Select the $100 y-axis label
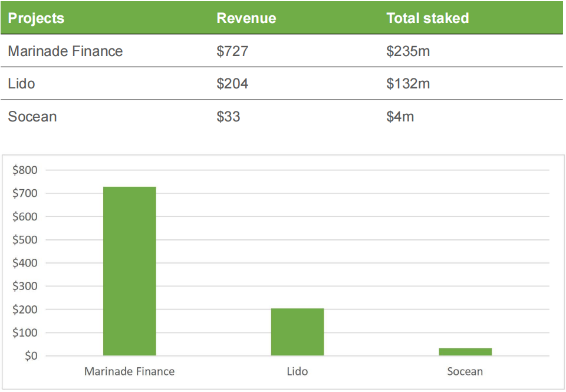 click(x=25, y=332)
